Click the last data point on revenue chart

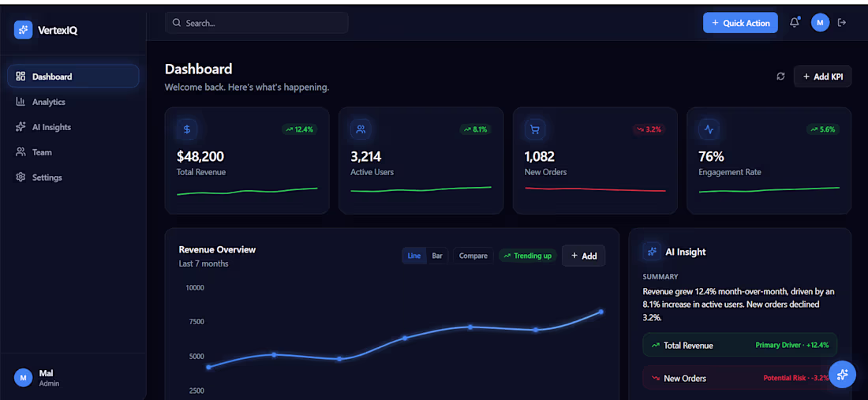(601, 312)
